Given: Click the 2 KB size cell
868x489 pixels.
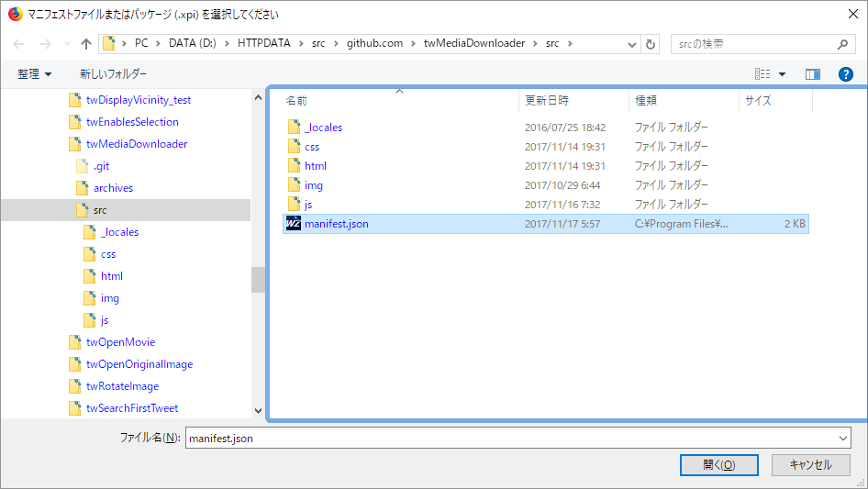Looking at the screenshot, I should tap(795, 224).
